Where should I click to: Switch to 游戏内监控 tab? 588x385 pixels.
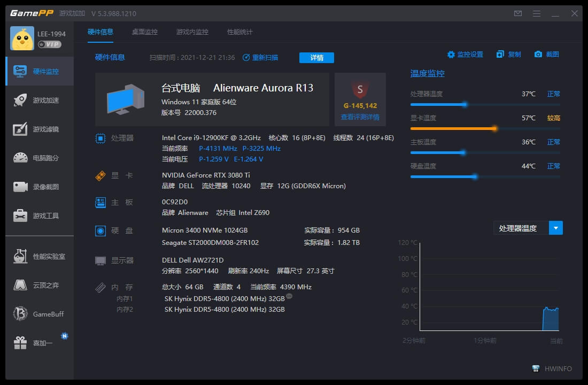point(192,32)
